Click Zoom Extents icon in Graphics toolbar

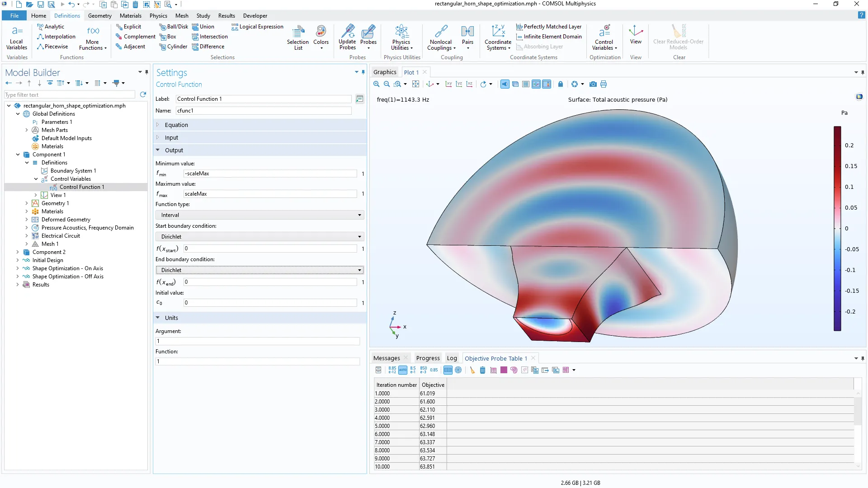415,84
